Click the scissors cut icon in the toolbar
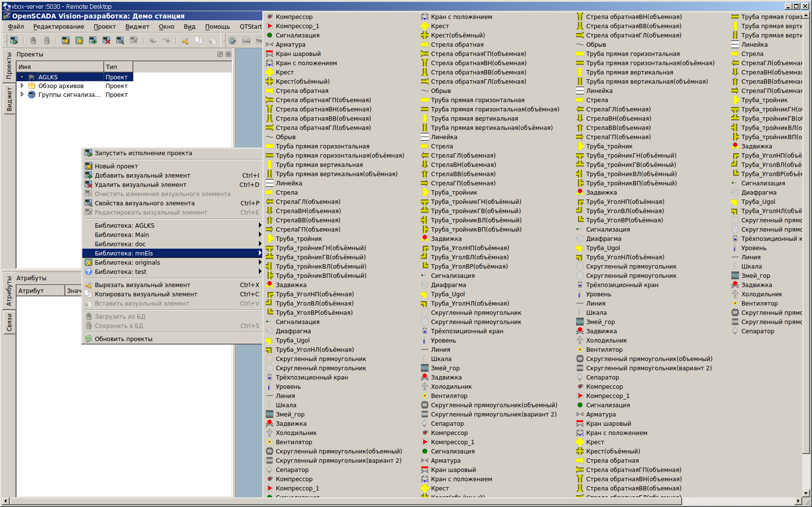 pyautogui.click(x=185, y=40)
